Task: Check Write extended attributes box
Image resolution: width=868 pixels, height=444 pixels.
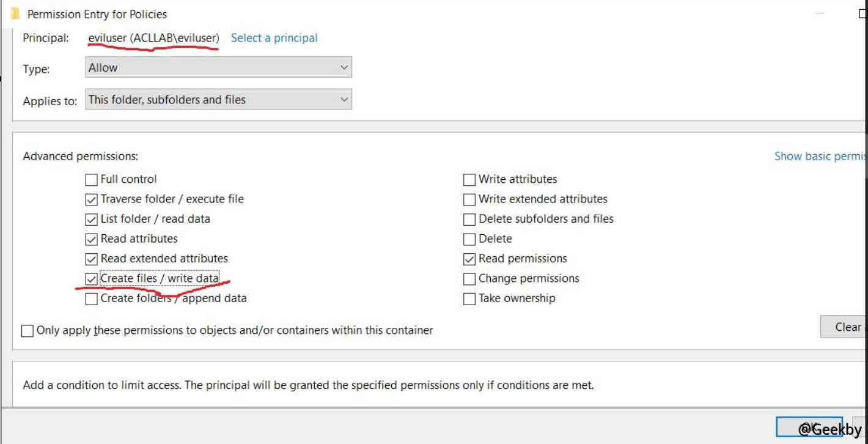Action: (x=469, y=199)
